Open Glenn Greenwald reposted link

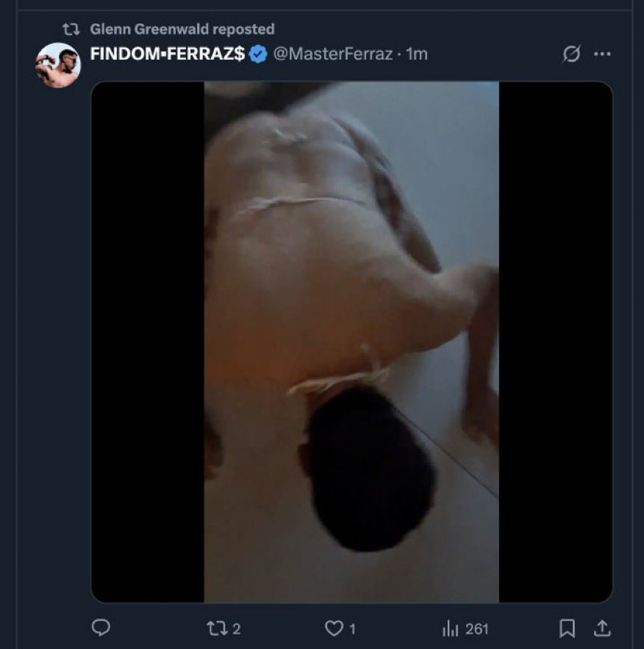click(183, 29)
